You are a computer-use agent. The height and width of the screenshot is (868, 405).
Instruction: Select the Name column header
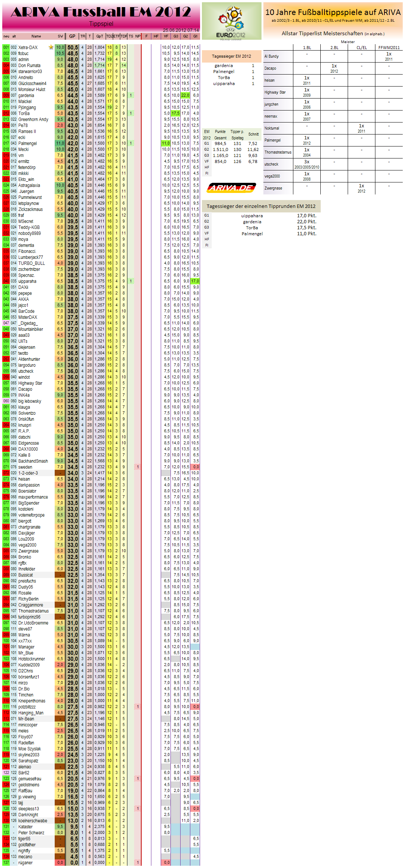point(36,36)
